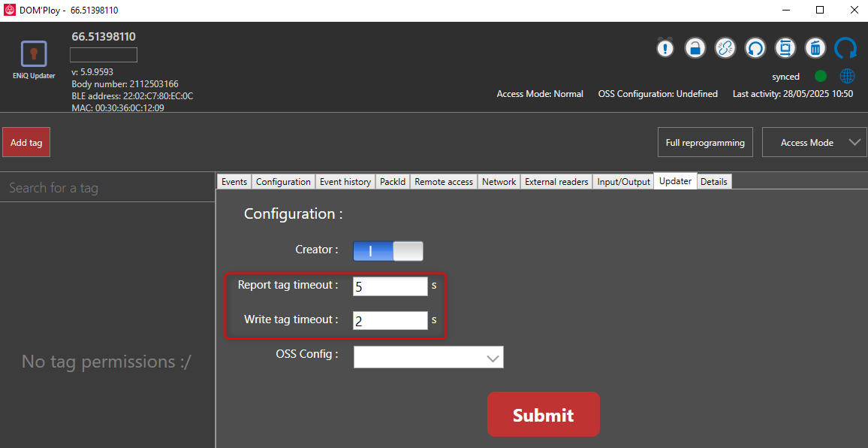Open the Access Mode dropdown
Viewport: 868px width, 448px height.
[814, 143]
